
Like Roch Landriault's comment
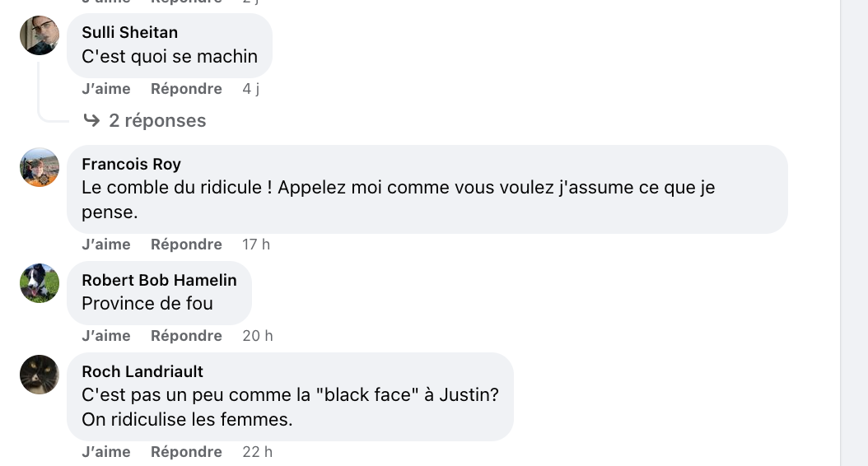[106, 452]
